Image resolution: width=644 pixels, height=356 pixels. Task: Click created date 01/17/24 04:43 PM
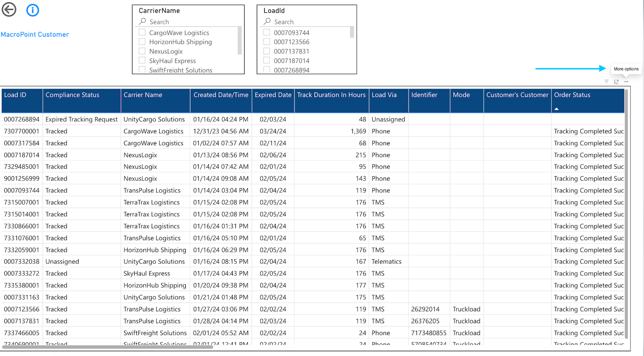221,273
